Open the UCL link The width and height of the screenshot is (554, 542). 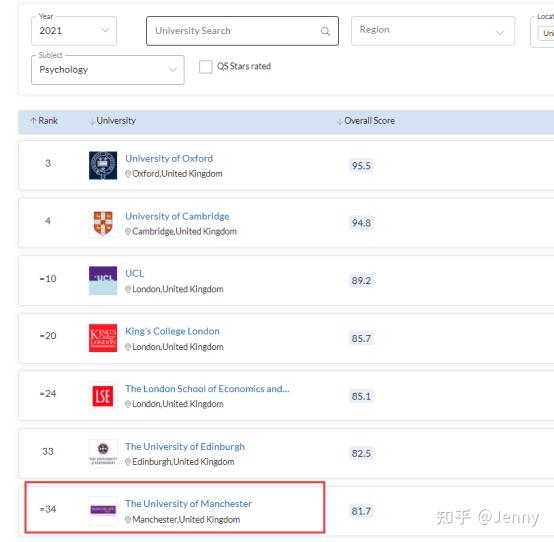(x=134, y=273)
